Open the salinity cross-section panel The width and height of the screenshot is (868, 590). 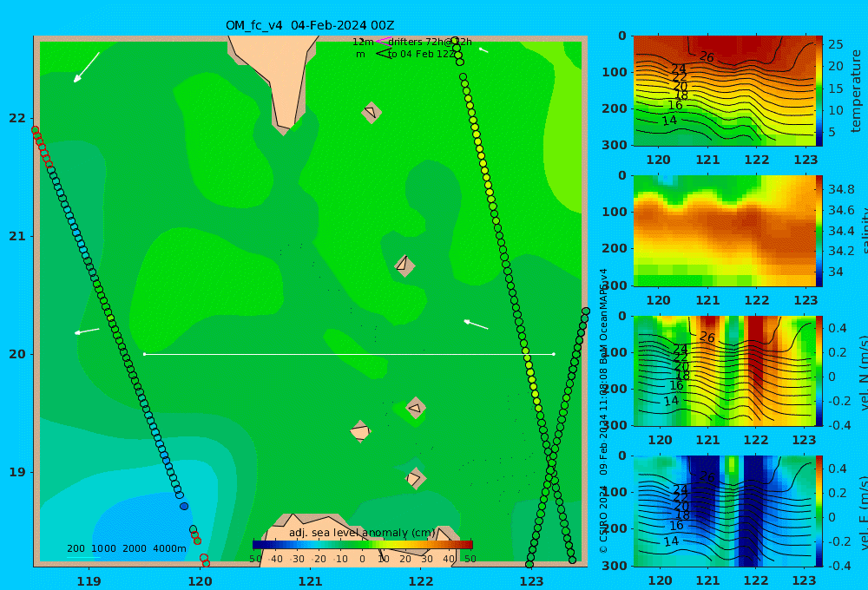click(724, 231)
